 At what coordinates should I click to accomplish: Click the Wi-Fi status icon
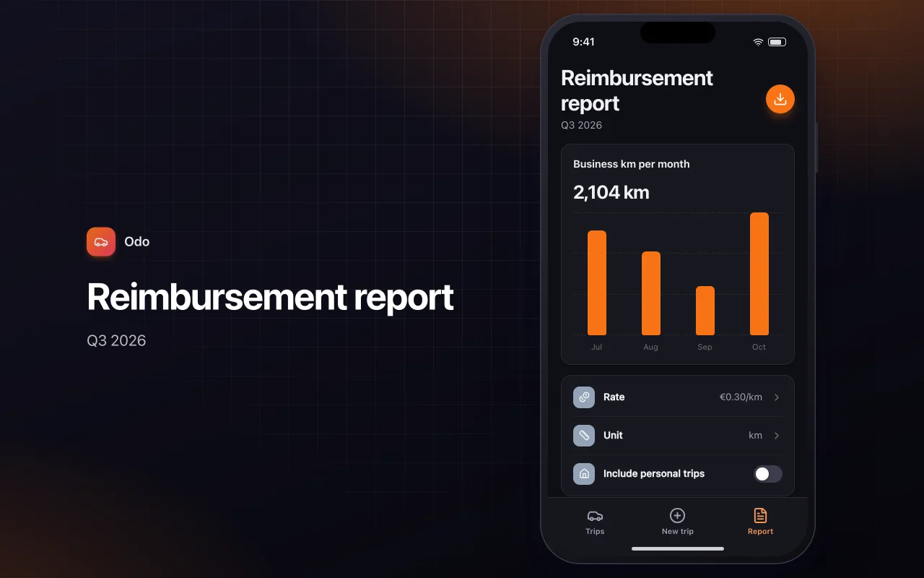[x=758, y=42]
